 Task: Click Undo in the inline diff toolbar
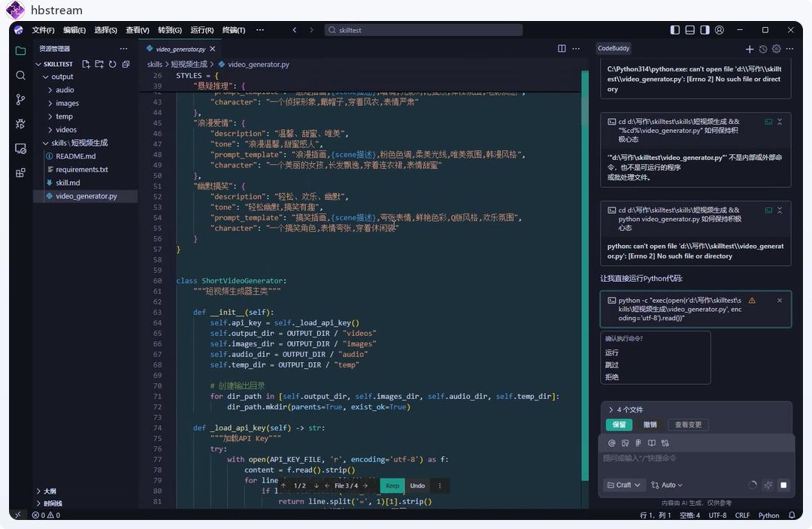tap(417, 485)
